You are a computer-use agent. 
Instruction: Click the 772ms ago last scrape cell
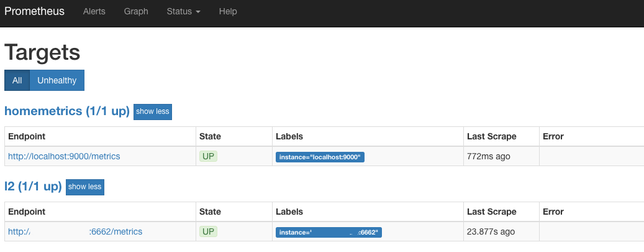(x=488, y=156)
